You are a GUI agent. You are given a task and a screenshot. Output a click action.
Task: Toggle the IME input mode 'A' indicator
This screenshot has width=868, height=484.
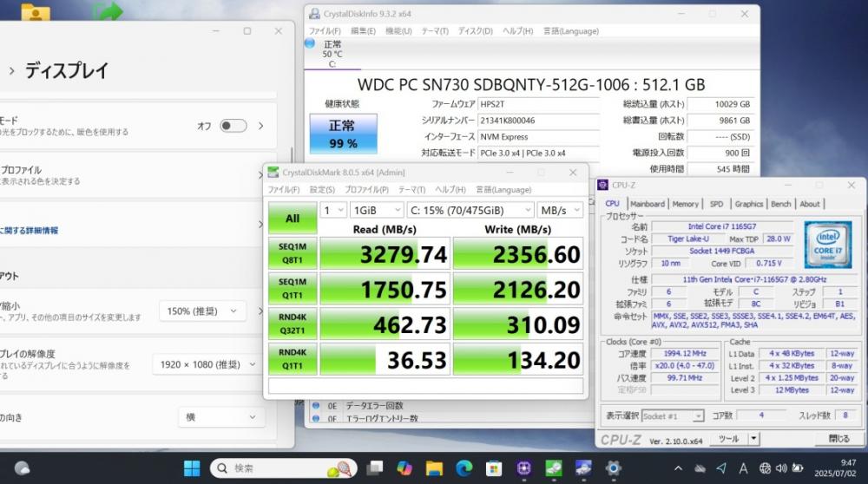[743, 468]
